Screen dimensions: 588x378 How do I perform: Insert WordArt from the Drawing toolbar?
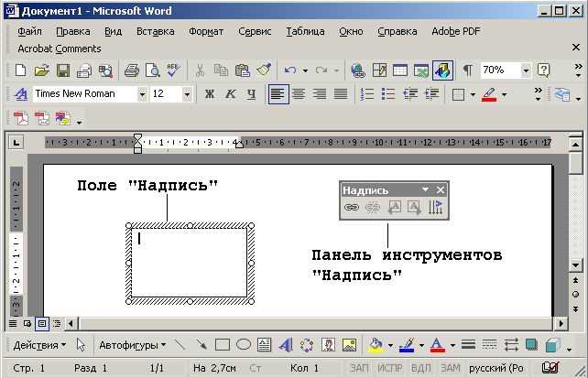point(286,345)
